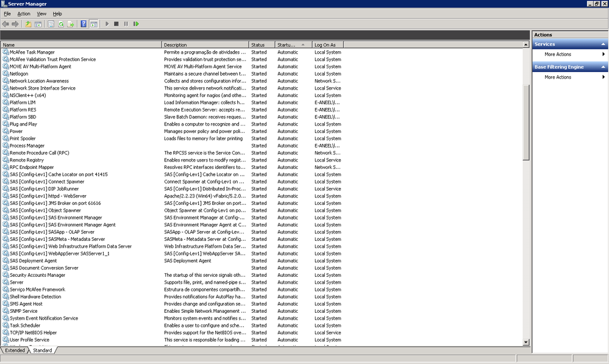Open the Action menu
This screenshot has width=609, height=364.
[x=24, y=14]
